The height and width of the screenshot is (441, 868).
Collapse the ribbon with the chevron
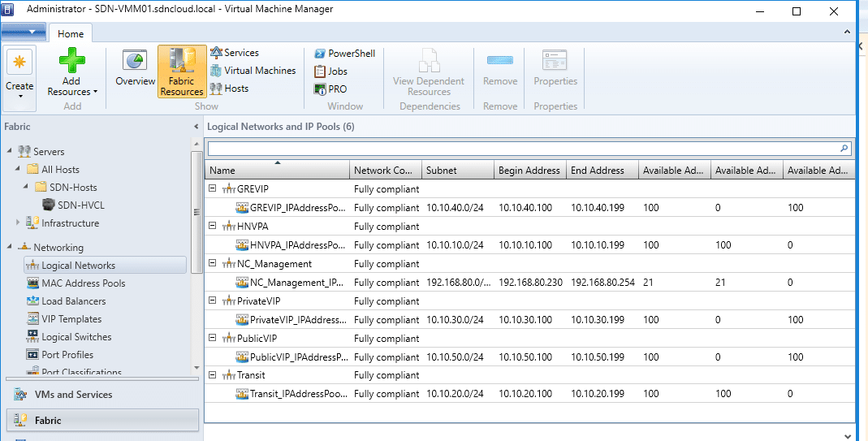point(848,32)
